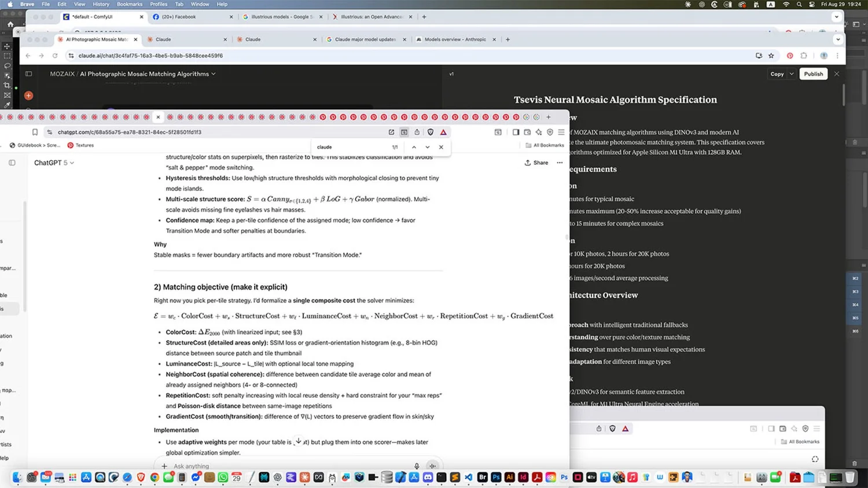The width and height of the screenshot is (868, 488).
Task: Open Adobe Bridge from the Dock
Action: [482, 477]
